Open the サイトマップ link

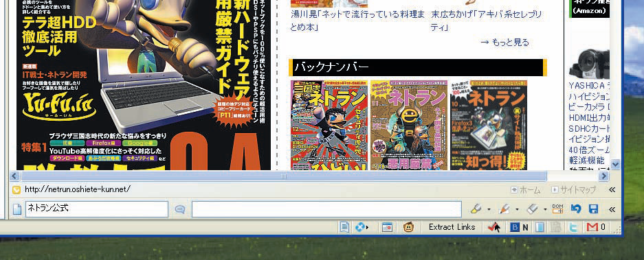(x=573, y=190)
